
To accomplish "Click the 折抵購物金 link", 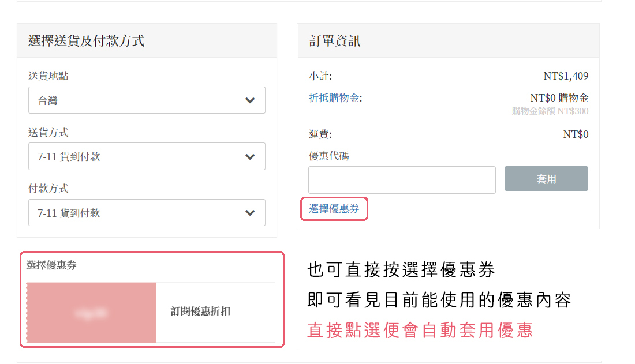I will [x=335, y=98].
